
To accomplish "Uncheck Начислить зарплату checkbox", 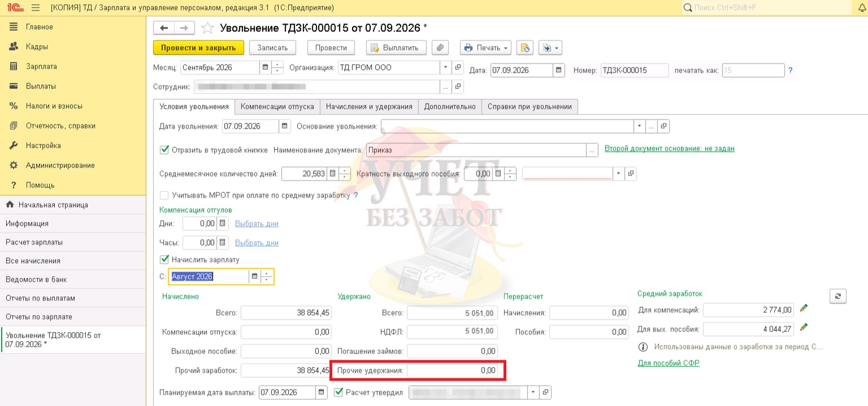I will (165, 260).
